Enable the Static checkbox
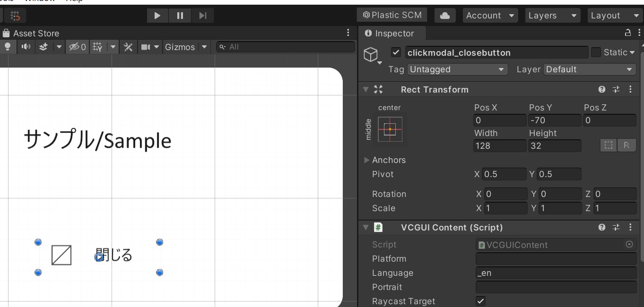Screen dimensions: 644x307 [596, 52]
